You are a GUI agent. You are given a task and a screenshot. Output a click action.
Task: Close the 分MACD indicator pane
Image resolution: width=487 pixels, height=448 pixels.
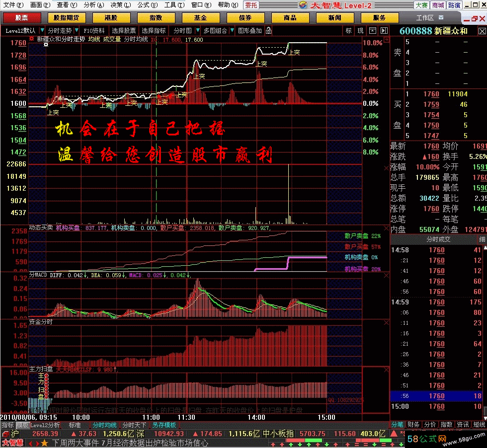click(x=386, y=275)
